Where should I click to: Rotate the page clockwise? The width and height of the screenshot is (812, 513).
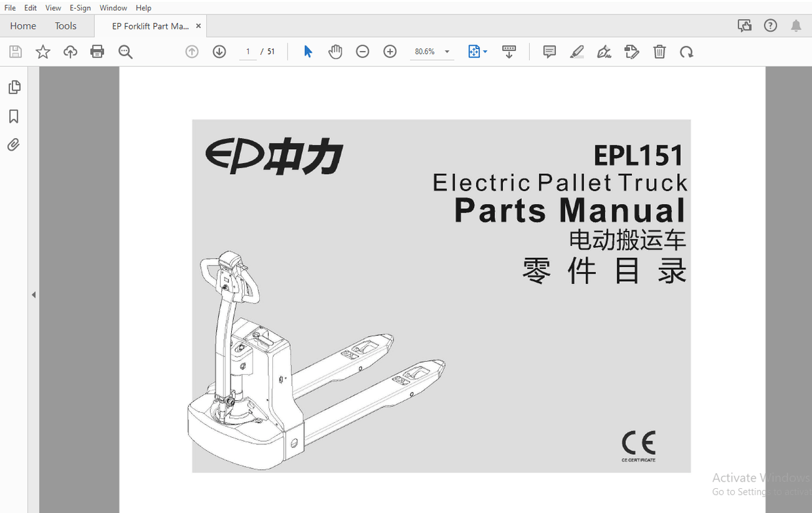(x=686, y=51)
